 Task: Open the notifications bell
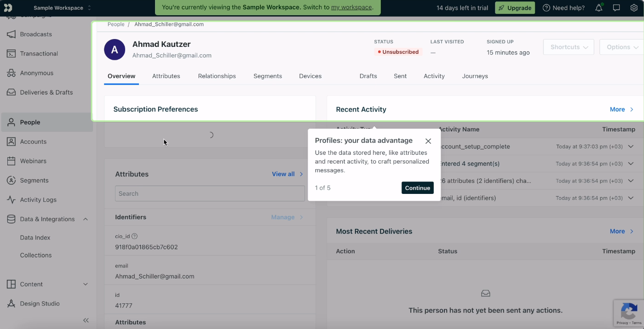[598, 8]
